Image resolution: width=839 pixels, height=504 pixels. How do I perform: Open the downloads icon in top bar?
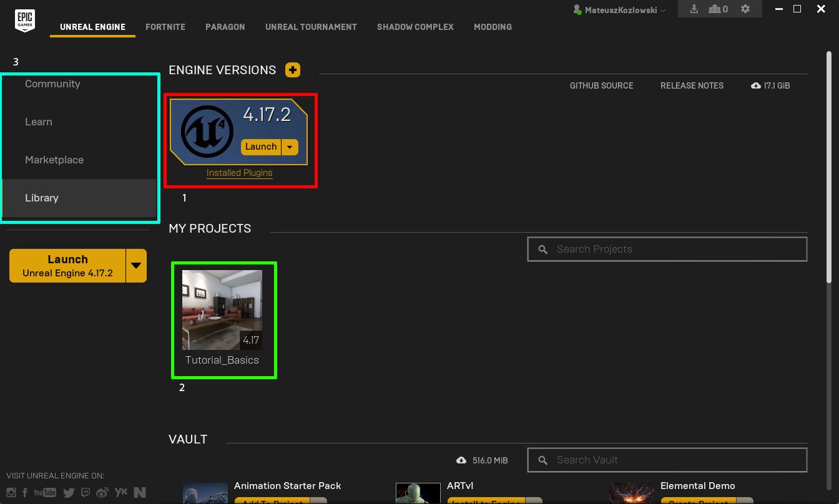(694, 9)
